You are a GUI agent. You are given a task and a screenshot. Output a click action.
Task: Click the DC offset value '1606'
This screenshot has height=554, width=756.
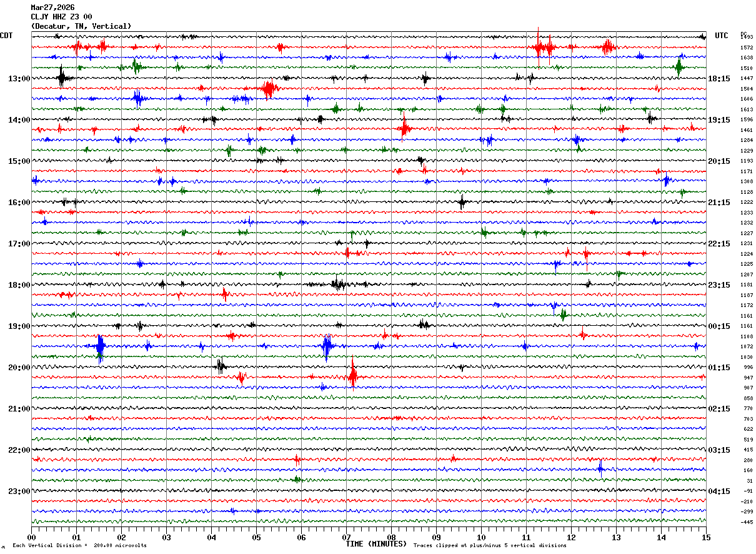coord(747,99)
